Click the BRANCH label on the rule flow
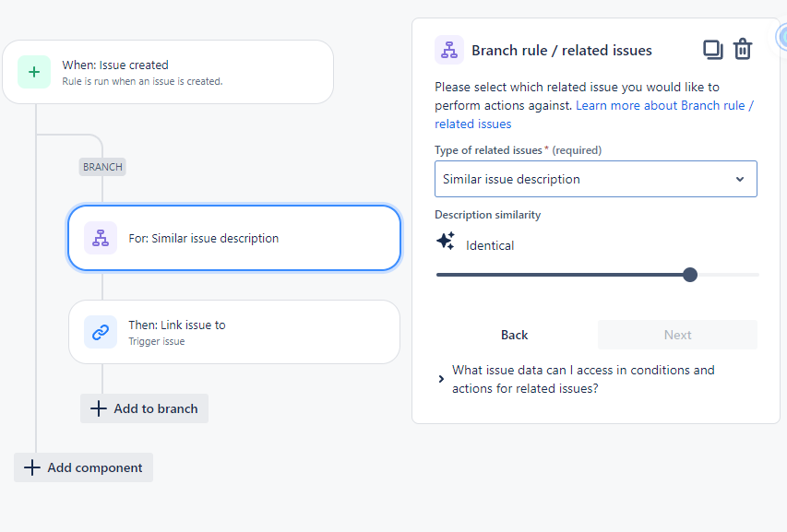This screenshot has width=787, height=532. pyautogui.click(x=102, y=167)
